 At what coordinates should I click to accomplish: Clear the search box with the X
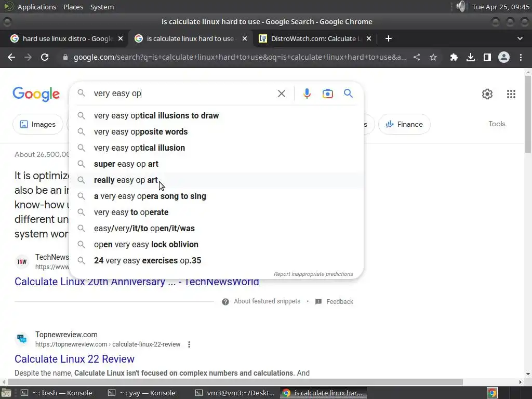[x=282, y=94]
